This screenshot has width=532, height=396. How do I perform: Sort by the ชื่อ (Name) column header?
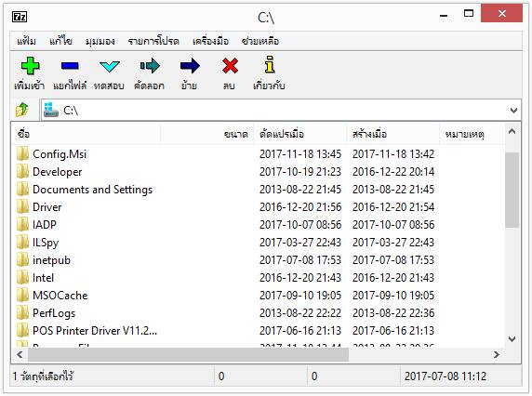point(86,134)
